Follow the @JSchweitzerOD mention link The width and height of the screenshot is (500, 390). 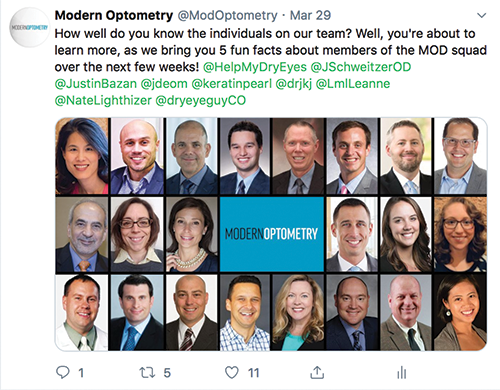tap(361, 67)
